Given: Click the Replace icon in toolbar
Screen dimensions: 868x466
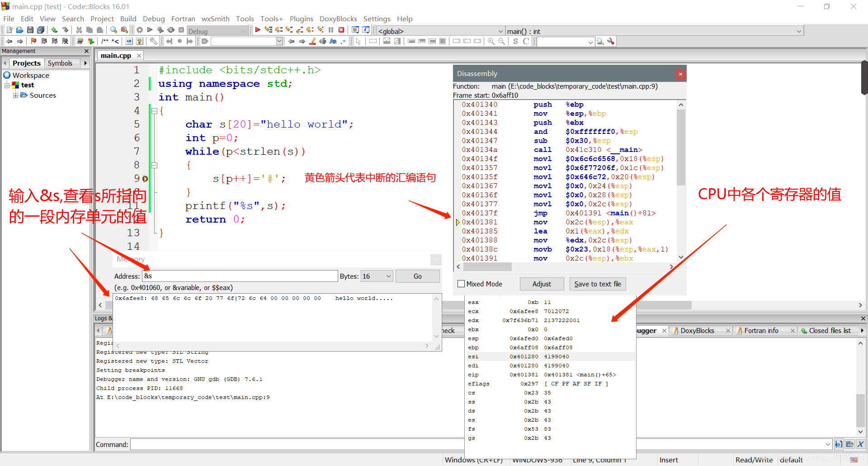Looking at the screenshot, I should point(124,30).
